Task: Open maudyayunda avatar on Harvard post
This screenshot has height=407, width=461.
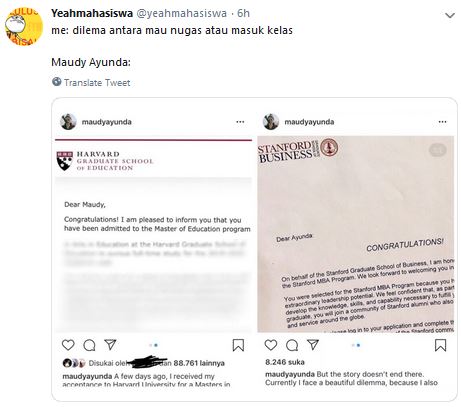Action: [68, 122]
